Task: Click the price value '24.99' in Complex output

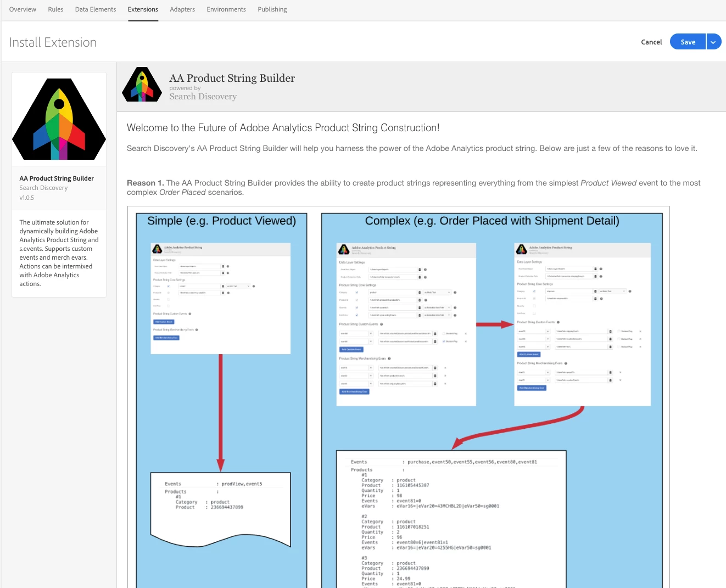Action: tap(403, 579)
